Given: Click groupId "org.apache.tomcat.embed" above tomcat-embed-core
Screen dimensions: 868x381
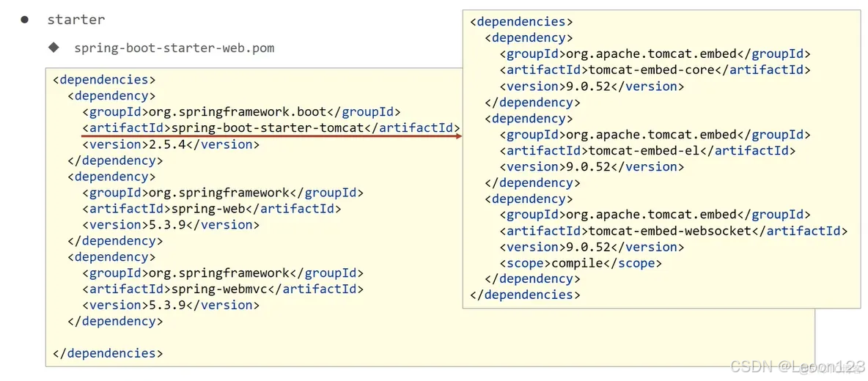Looking at the screenshot, I should (655, 54).
